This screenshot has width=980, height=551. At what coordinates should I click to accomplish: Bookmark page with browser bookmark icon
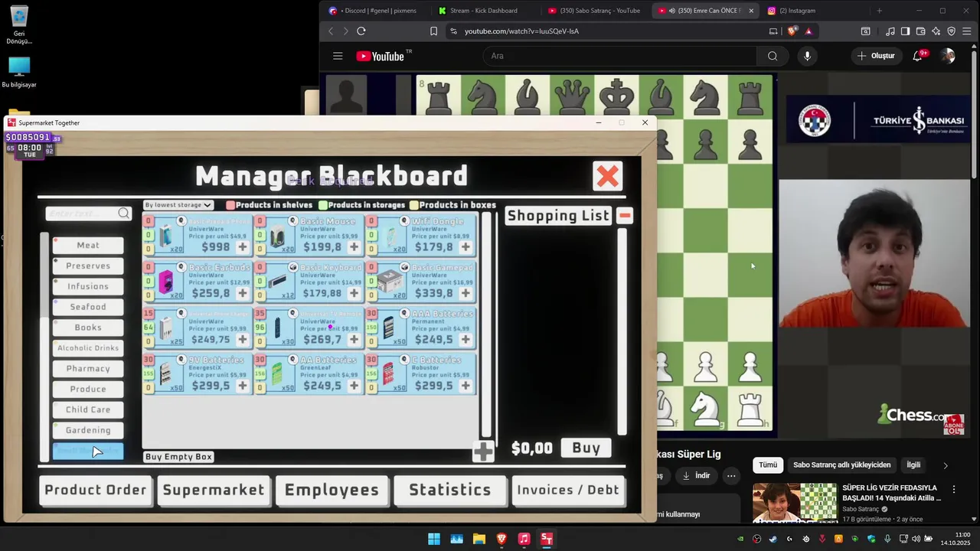click(x=433, y=31)
